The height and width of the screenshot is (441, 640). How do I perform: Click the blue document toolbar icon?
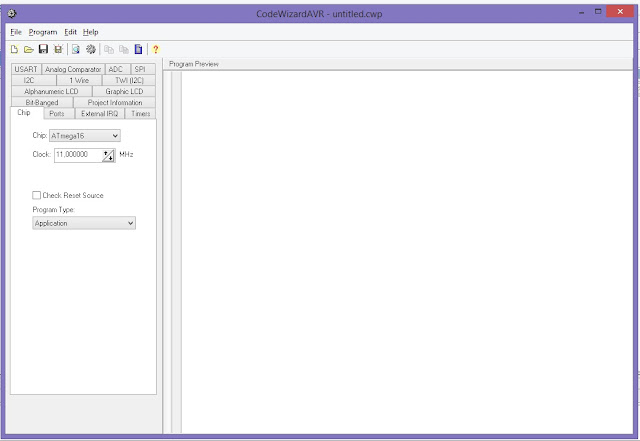pos(138,49)
